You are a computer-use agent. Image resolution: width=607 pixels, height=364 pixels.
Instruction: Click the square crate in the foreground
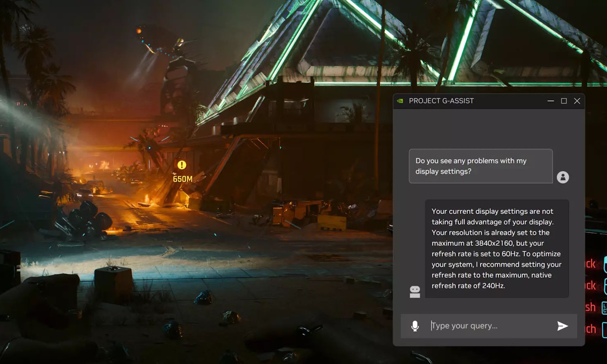(113, 283)
